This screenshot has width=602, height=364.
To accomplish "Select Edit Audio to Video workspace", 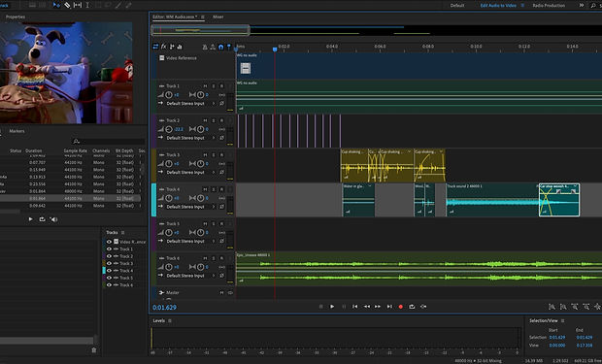I will click(x=498, y=6).
